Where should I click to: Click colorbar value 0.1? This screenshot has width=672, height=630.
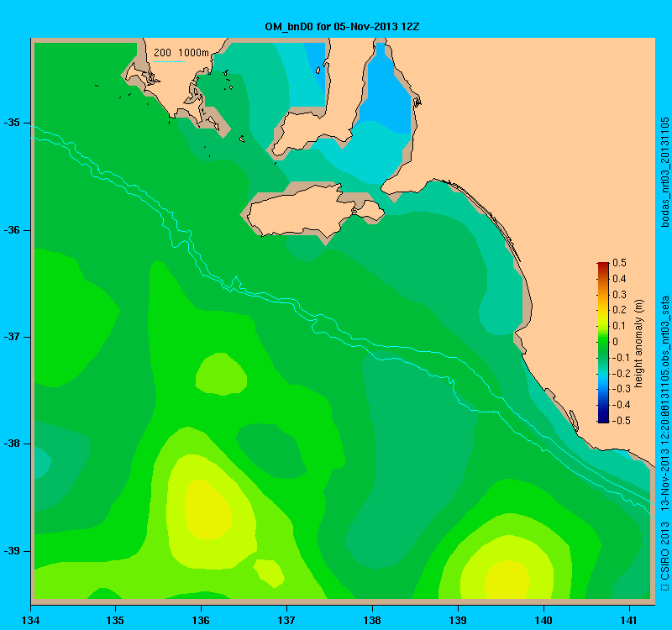[619, 326]
